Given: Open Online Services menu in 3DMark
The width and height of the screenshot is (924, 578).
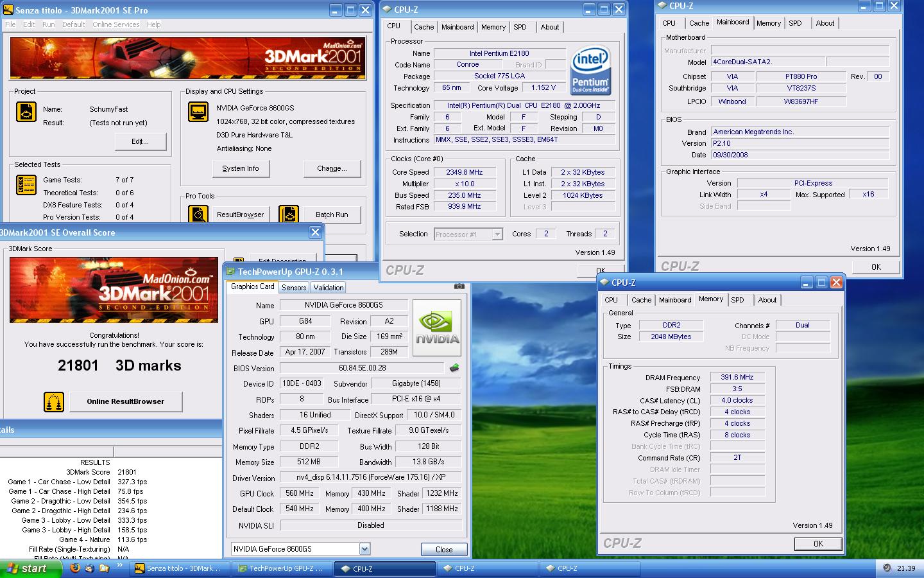Looking at the screenshot, I should point(116,24).
